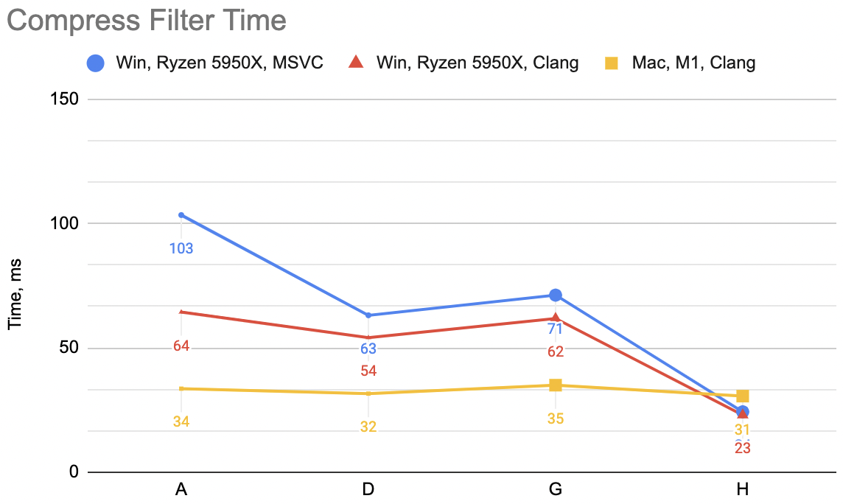Click the blue 103 data label
The image size is (843, 504).
click(x=181, y=248)
